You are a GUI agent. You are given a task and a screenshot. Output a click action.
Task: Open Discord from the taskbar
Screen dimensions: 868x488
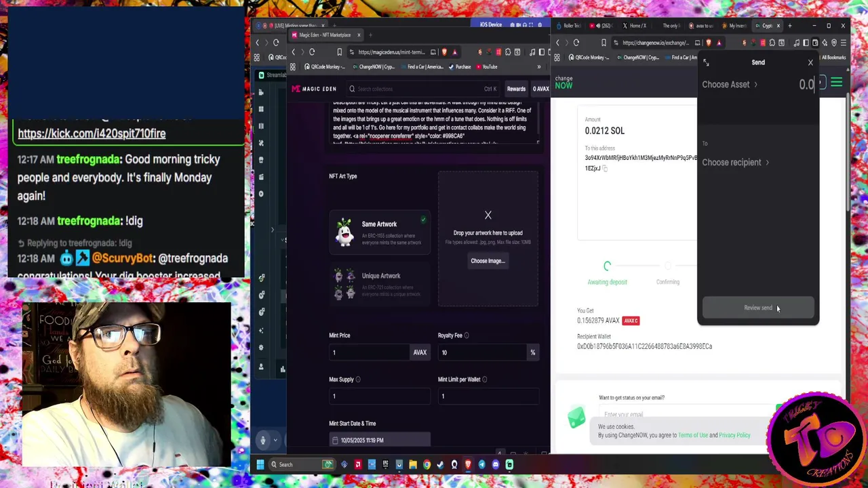[496, 464]
